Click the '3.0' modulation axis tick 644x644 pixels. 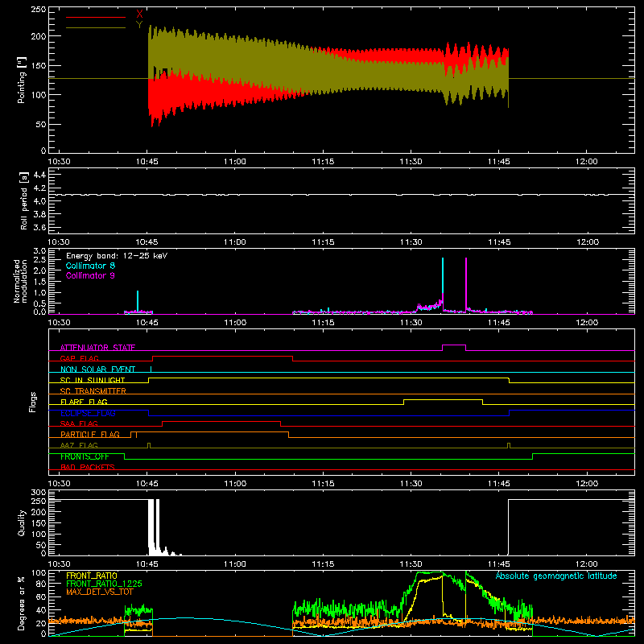pos(39,251)
